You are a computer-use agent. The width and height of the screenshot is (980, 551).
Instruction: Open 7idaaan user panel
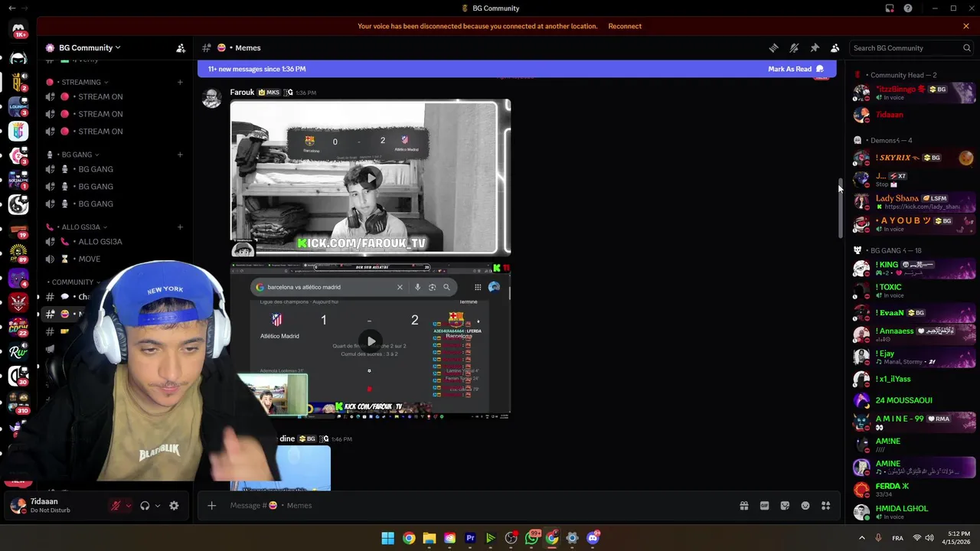(x=54, y=506)
